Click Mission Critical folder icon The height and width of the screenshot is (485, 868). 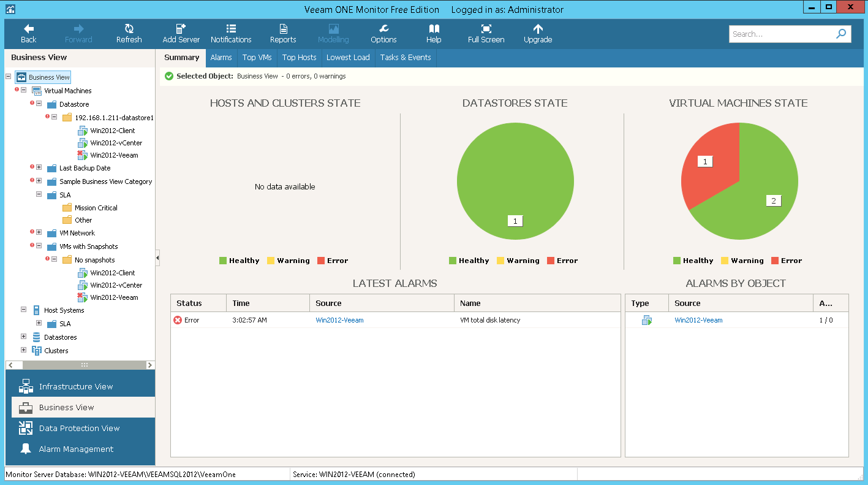click(67, 208)
